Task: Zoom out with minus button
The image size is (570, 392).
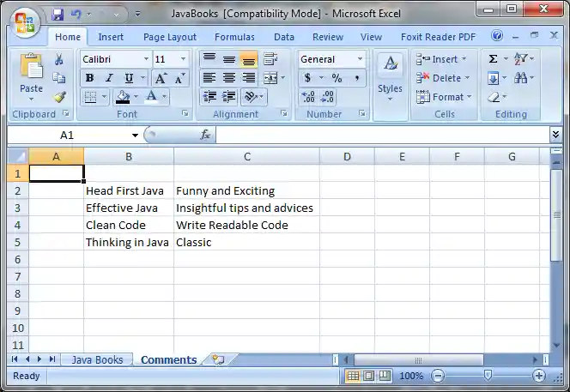Action: 438,376
